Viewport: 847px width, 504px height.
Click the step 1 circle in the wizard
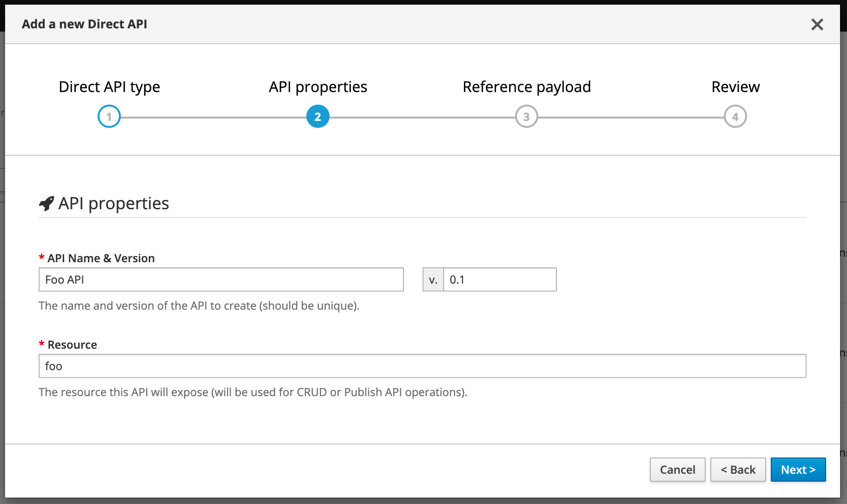click(x=109, y=117)
